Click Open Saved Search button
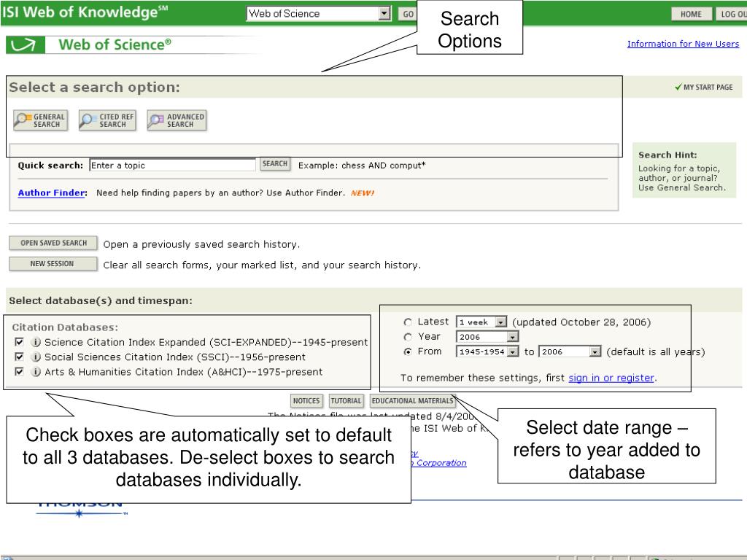The width and height of the screenshot is (747, 560). [53, 243]
